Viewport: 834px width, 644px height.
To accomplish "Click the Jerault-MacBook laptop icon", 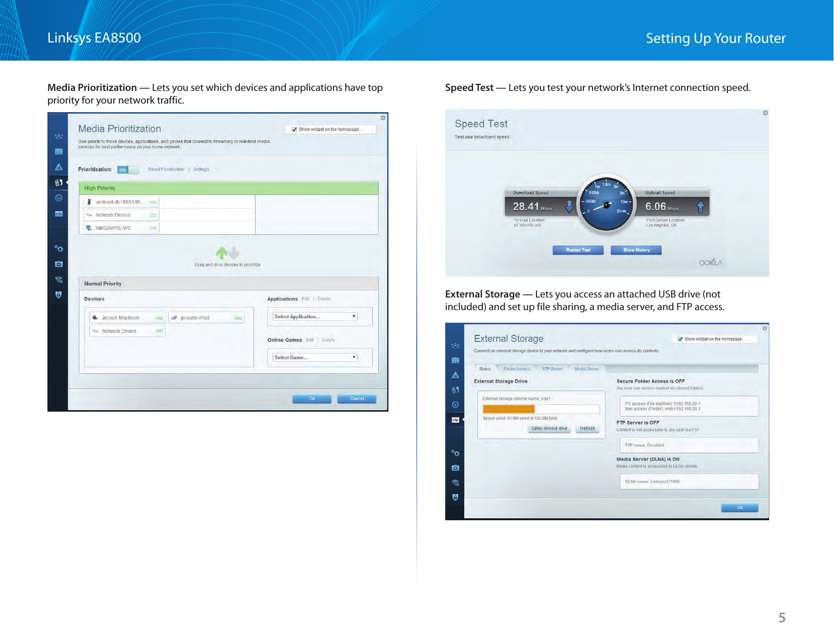I will point(95,318).
